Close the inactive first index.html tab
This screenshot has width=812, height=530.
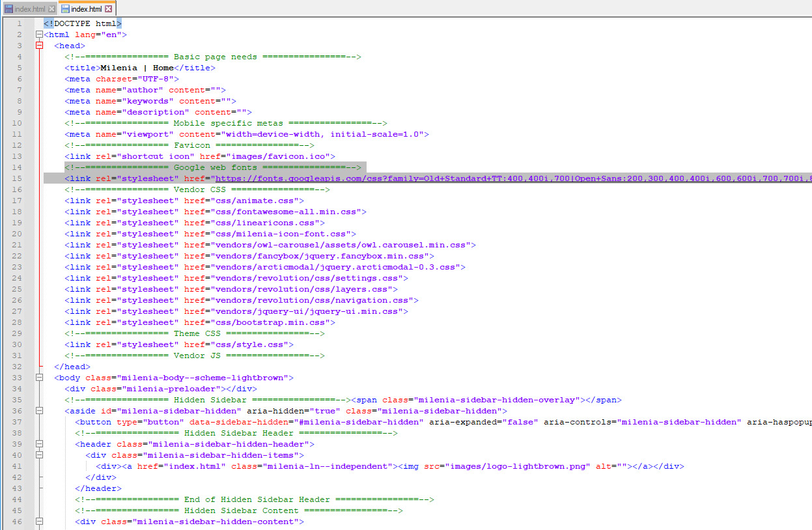[51, 9]
